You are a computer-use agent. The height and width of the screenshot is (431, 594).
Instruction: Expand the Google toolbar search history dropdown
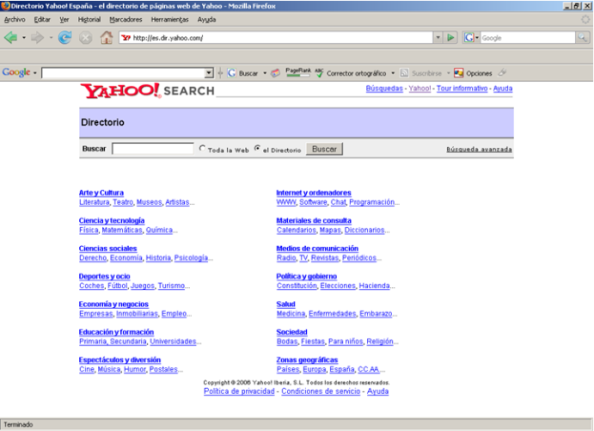(209, 73)
